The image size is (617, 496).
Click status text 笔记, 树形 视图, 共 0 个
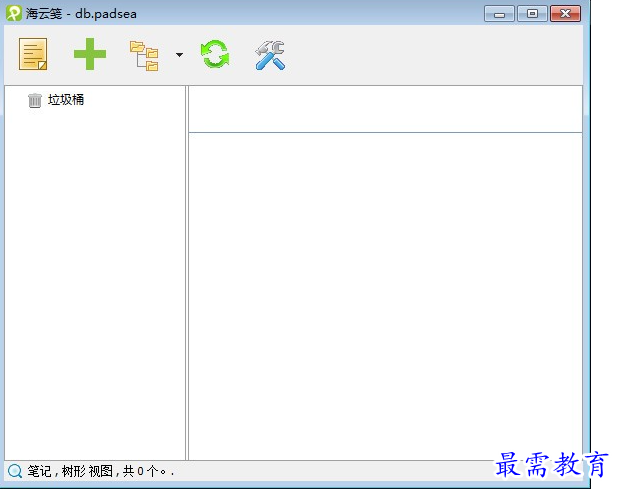tap(100, 471)
